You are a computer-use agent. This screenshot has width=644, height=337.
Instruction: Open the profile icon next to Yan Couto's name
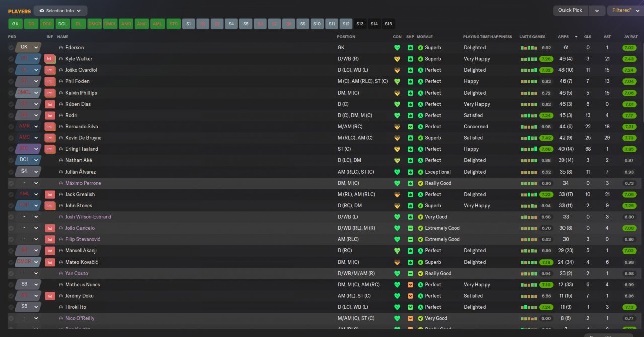click(x=61, y=273)
